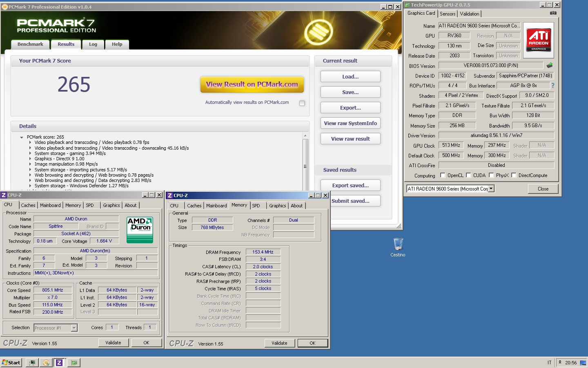Expand the Video playback 0.78 fps row
Viewport: 588px width, 368px height.
point(30,143)
